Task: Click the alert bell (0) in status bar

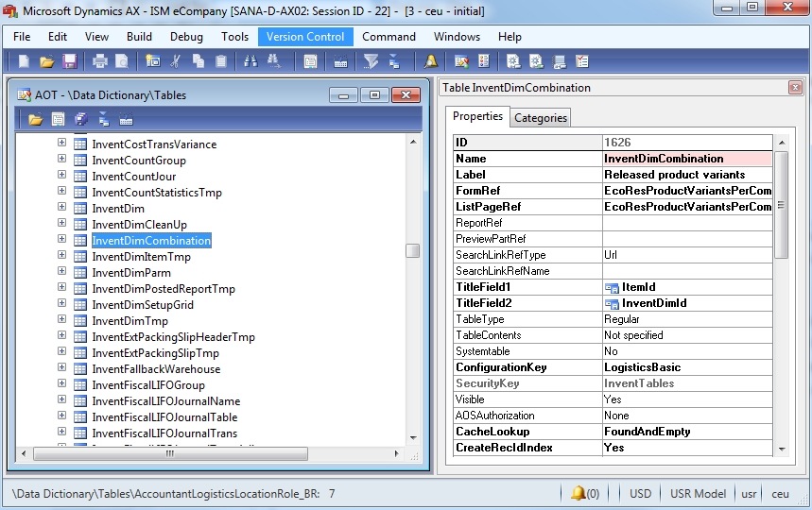Action: click(x=585, y=493)
